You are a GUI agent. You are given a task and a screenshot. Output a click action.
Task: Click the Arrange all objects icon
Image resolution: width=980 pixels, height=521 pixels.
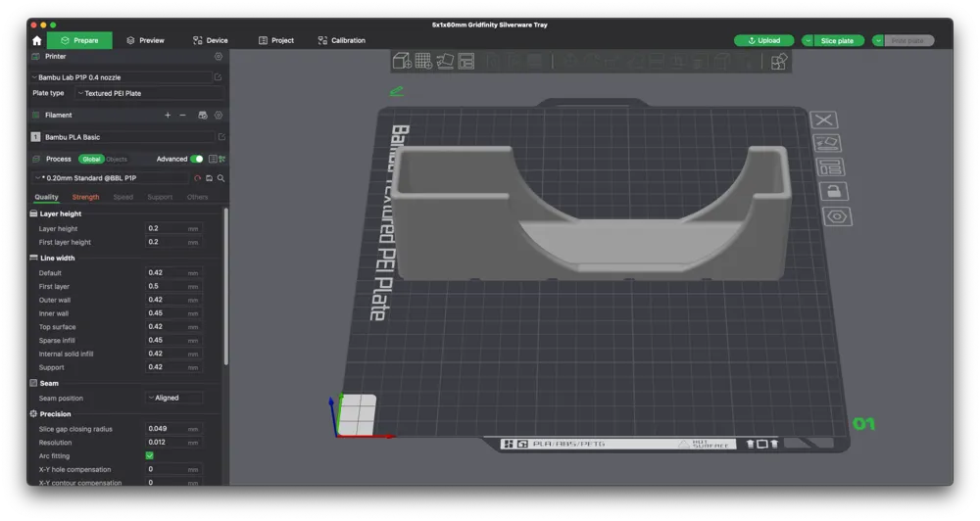(x=466, y=61)
